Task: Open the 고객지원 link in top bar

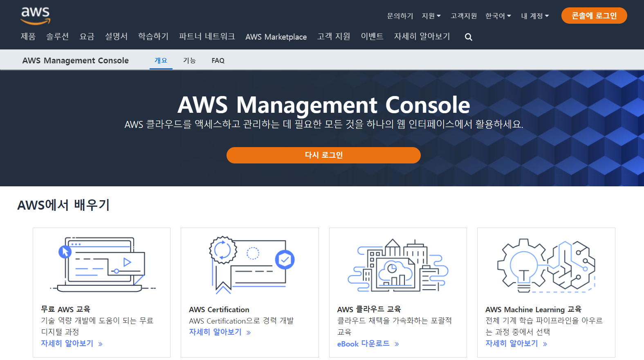Action: pyautogui.click(x=464, y=16)
